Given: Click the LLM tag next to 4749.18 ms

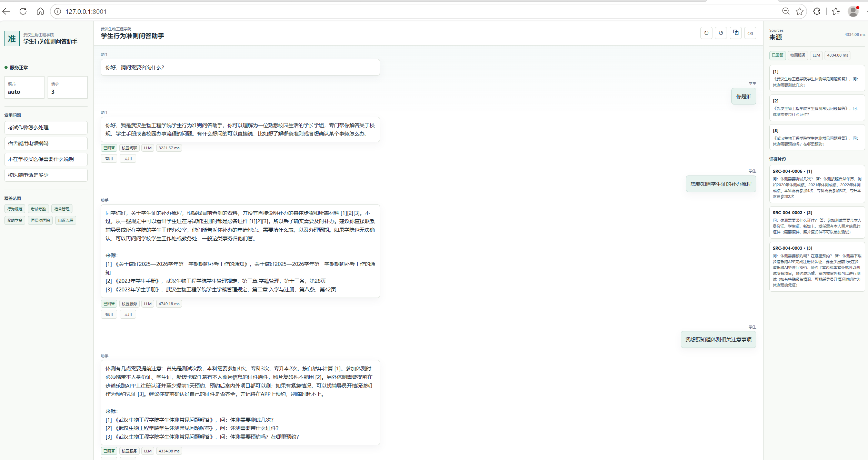Looking at the screenshot, I should tap(148, 304).
